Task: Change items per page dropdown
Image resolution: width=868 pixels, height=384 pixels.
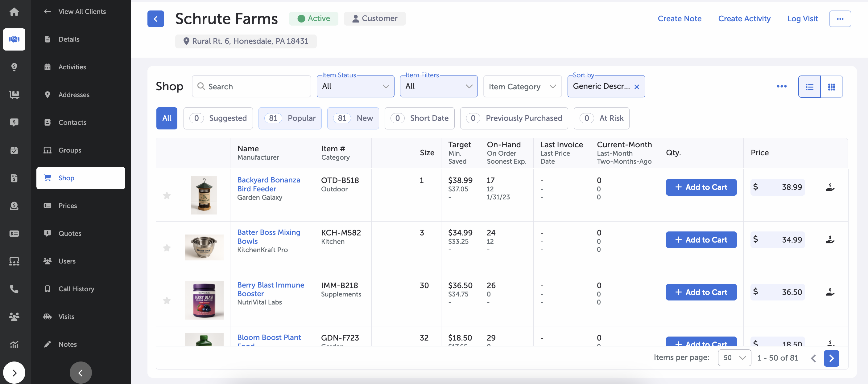Action: [734, 358]
